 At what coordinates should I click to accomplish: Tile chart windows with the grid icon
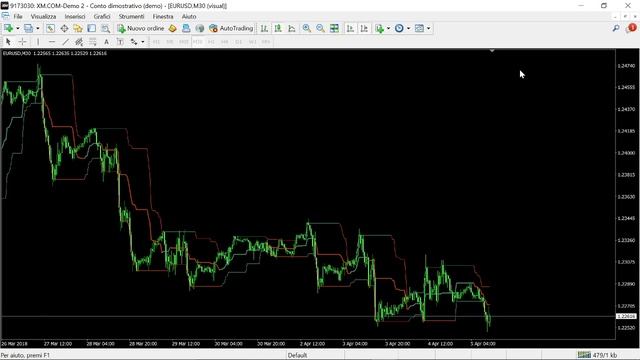point(334,28)
